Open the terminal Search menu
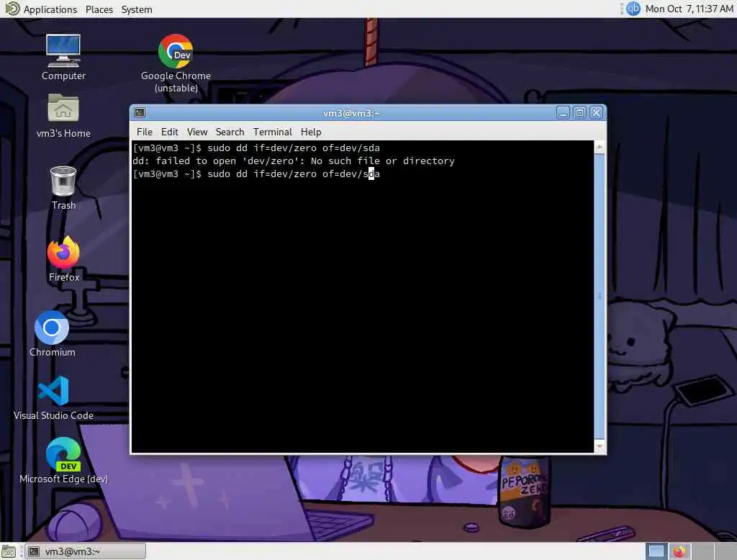 pos(230,132)
